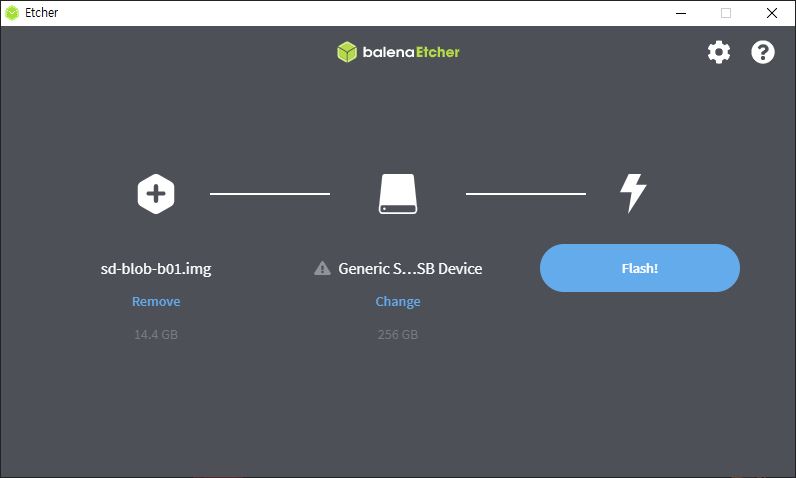Minimize the Etcher window

(681, 13)
